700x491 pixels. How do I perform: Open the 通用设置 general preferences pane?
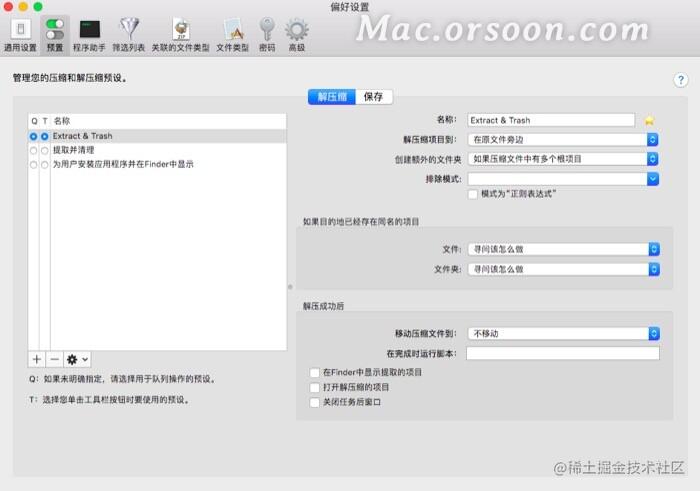tap(20, 36)
